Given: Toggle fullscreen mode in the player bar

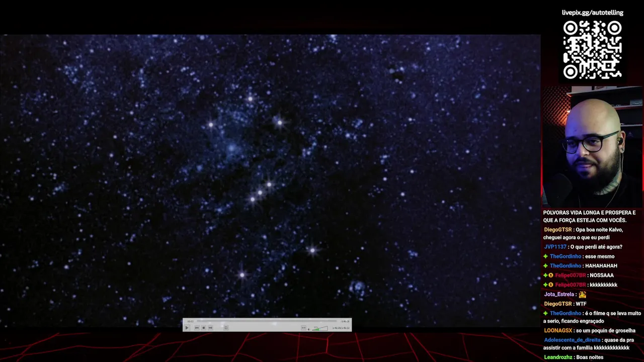Looking at the screenshot, I should coord(226,328).
